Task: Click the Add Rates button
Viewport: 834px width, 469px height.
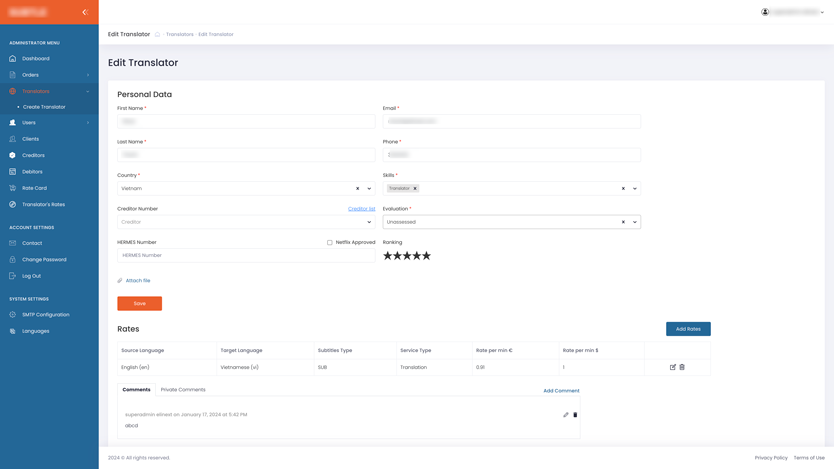Action: coord(688,329)
